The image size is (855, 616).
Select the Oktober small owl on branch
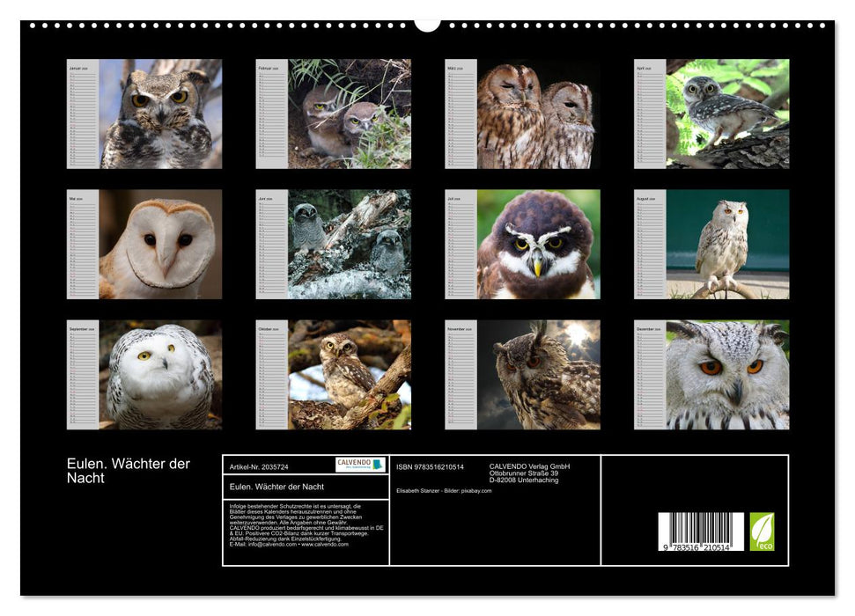[x=349, y=374]
